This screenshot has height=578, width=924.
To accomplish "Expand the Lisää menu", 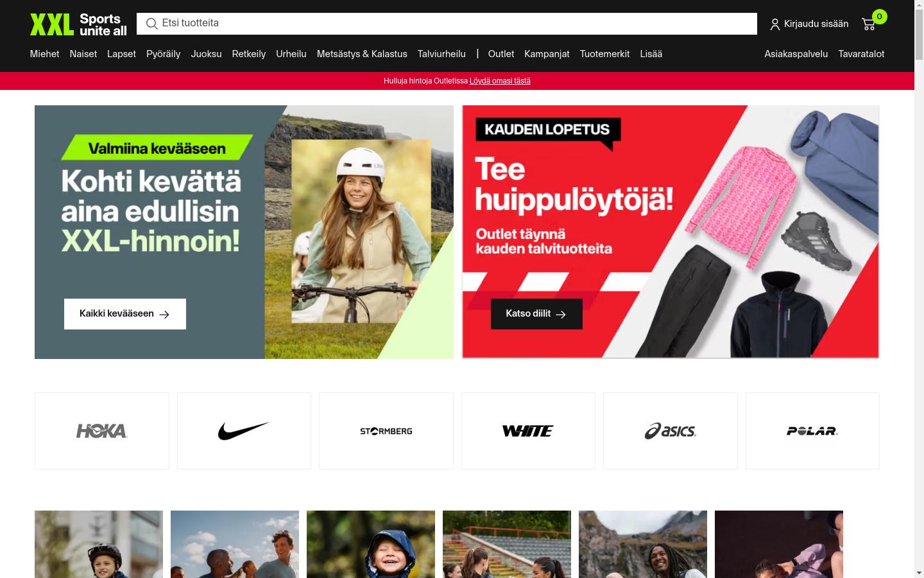I will (651, 54).
